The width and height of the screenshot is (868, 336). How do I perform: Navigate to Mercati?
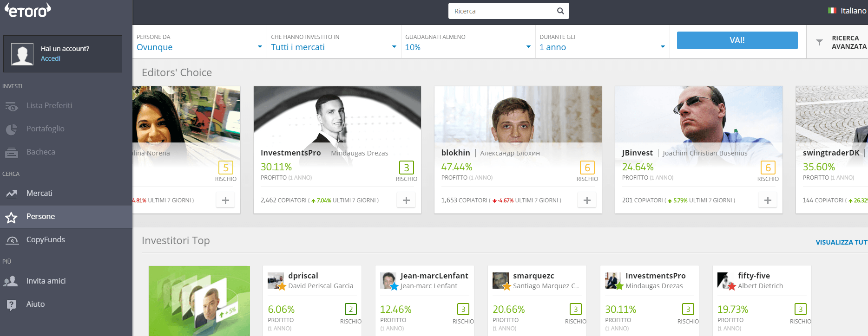[66, 194]
